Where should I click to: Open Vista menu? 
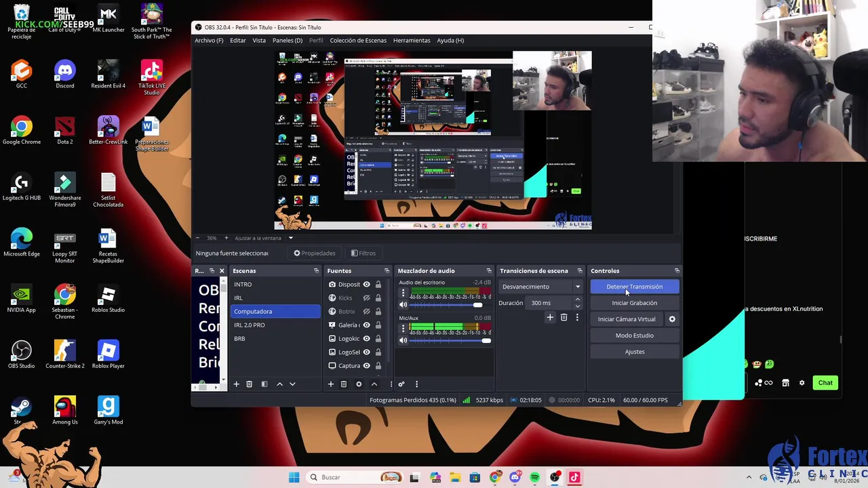coord(259,40)
